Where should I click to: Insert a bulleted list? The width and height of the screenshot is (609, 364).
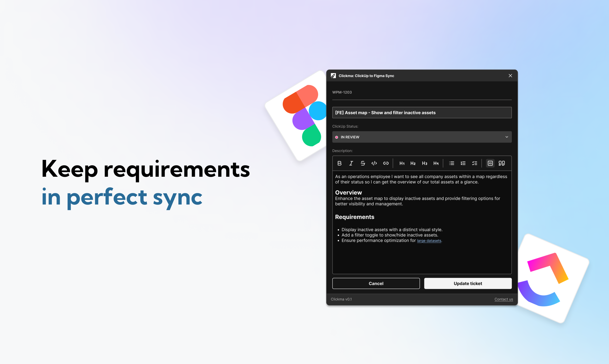451,163
